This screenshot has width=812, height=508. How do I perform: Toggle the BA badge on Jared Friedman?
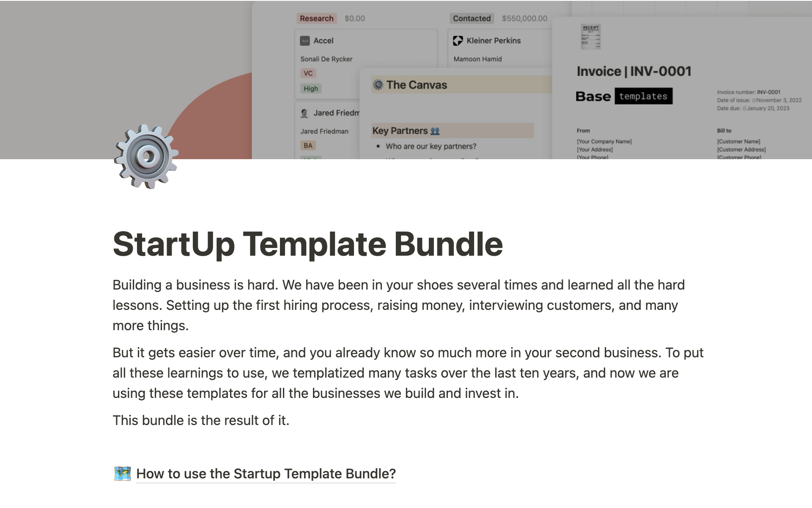pyautogui.click(x=308, y=145)
